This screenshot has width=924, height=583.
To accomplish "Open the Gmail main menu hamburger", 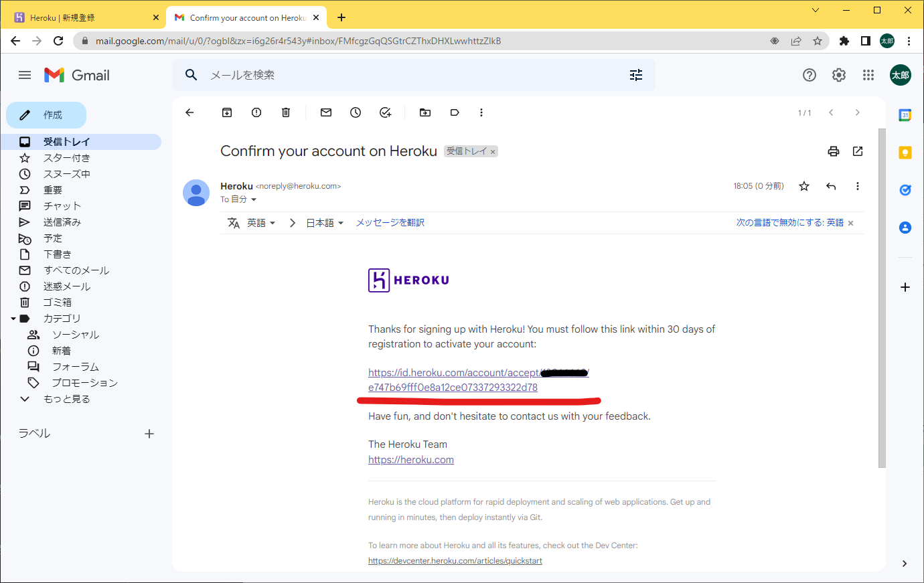I will (x=25, y=75).
